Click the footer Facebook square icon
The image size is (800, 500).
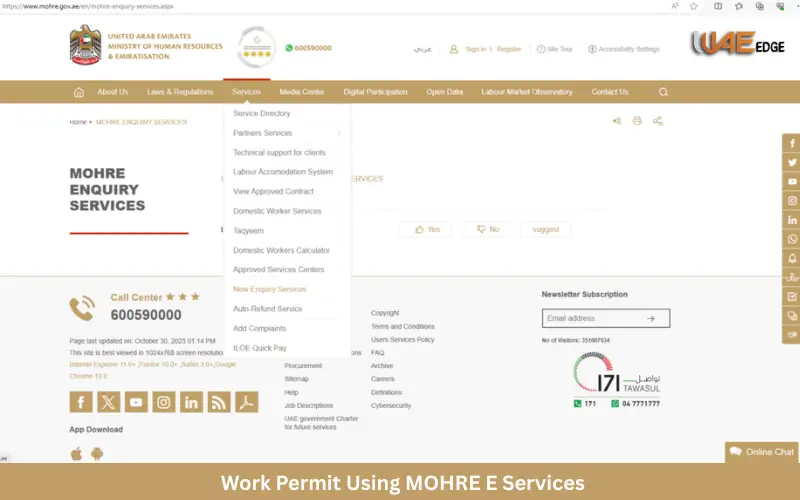(x=81, y=402)
